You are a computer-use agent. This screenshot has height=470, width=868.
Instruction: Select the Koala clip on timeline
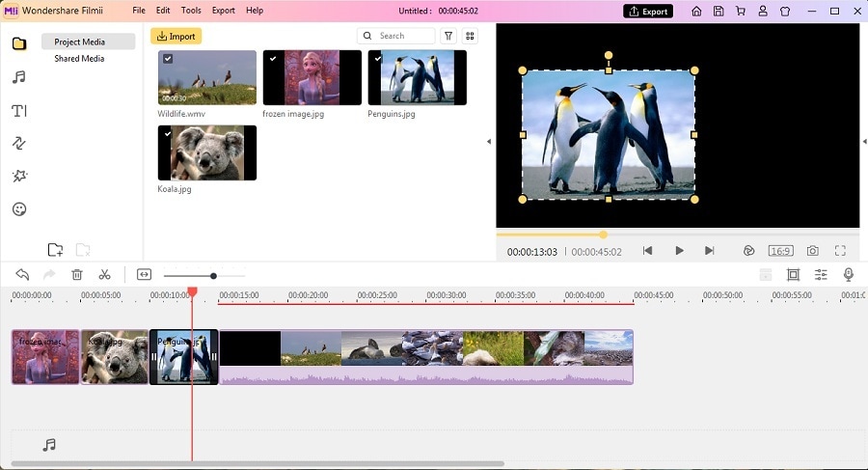click(x=115, y=357)
